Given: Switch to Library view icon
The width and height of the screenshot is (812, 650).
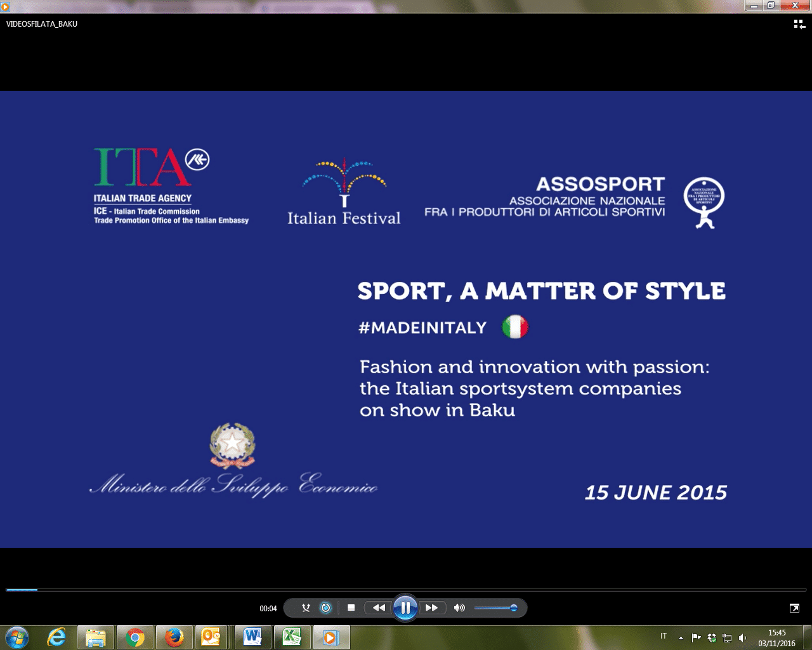Looking at the screenshot, I should 799,24.
